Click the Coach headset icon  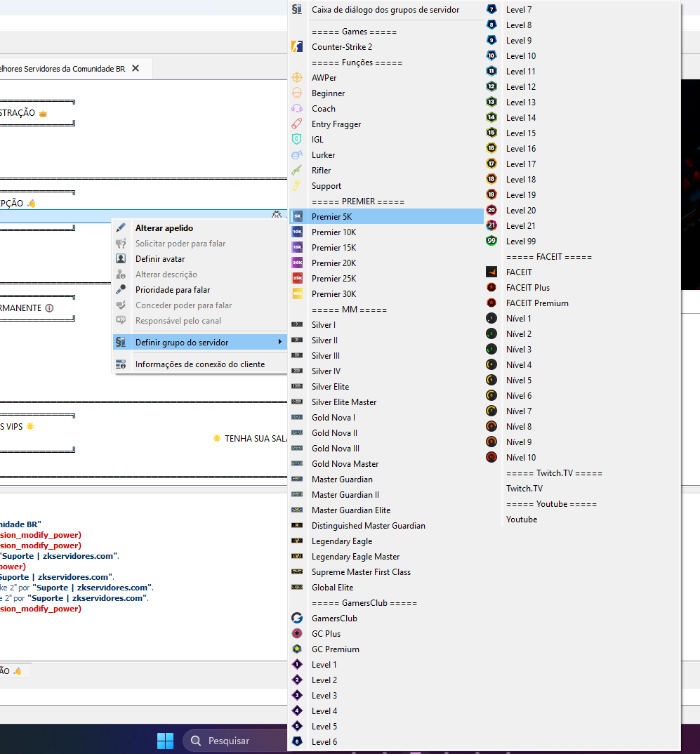tap(297, 109)
